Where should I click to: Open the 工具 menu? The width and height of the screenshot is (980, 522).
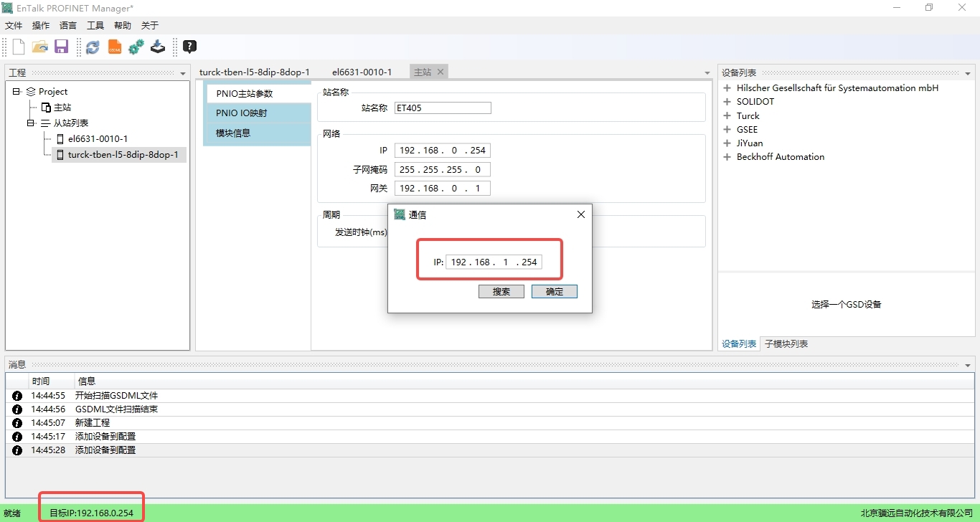tap(95, 26)
